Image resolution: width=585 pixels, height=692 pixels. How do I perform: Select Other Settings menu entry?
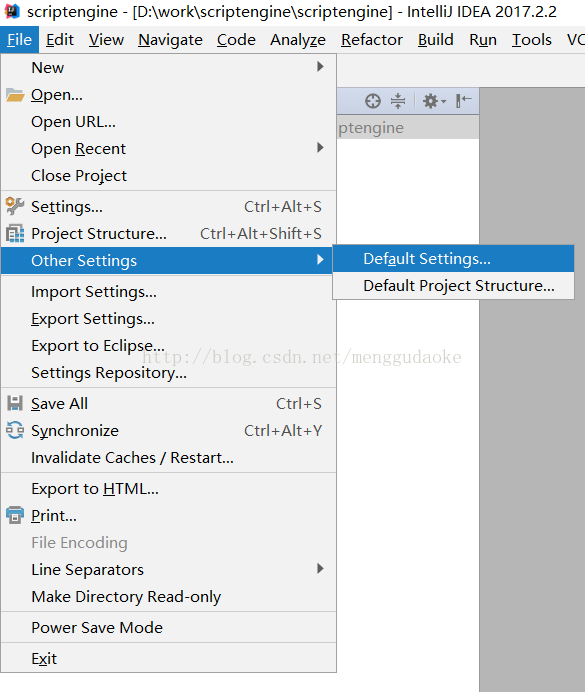[166, 260]
